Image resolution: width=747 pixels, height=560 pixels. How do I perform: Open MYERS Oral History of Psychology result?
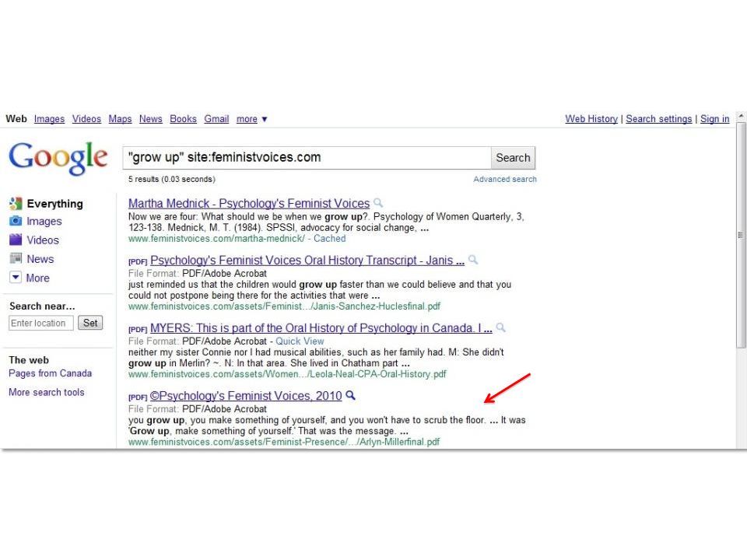pyautogui.click(x=321, y=328)
